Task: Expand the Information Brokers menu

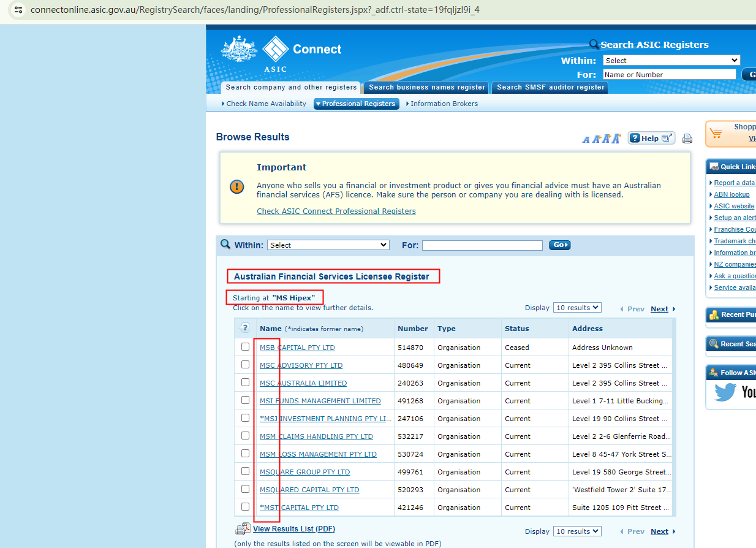Action: click(442, 104)
